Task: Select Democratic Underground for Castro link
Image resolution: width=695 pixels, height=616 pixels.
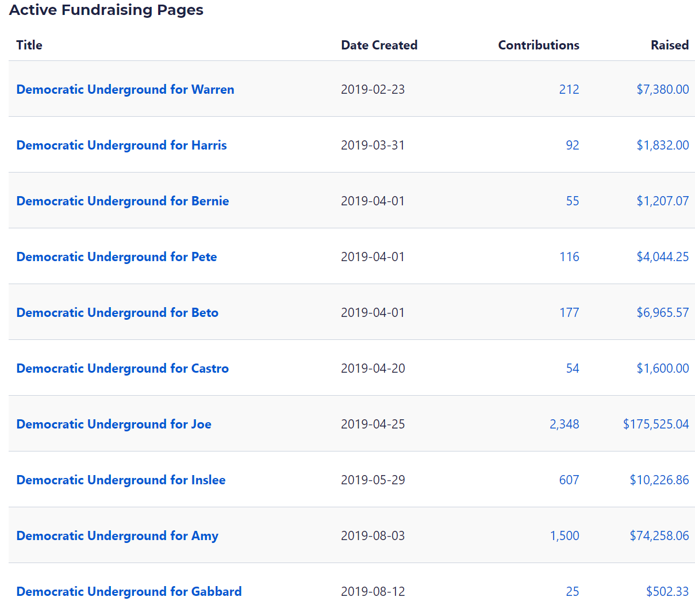Action: (122, 368)
